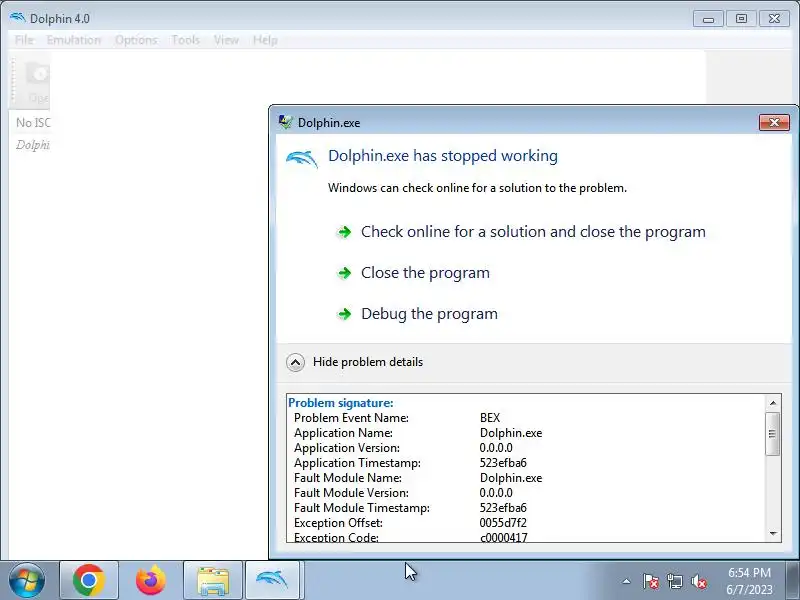Click the Dolphin.exe dialog title bar icon
The width and height of the screenshot is (800, 600).
point(285,122)
